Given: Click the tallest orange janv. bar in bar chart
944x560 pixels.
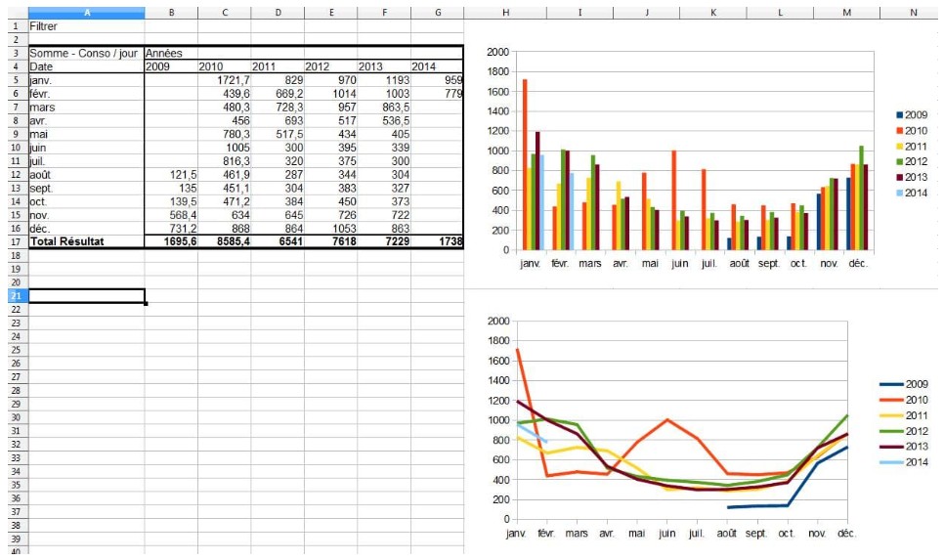Looking at the screenshot, I should [525, 164].
